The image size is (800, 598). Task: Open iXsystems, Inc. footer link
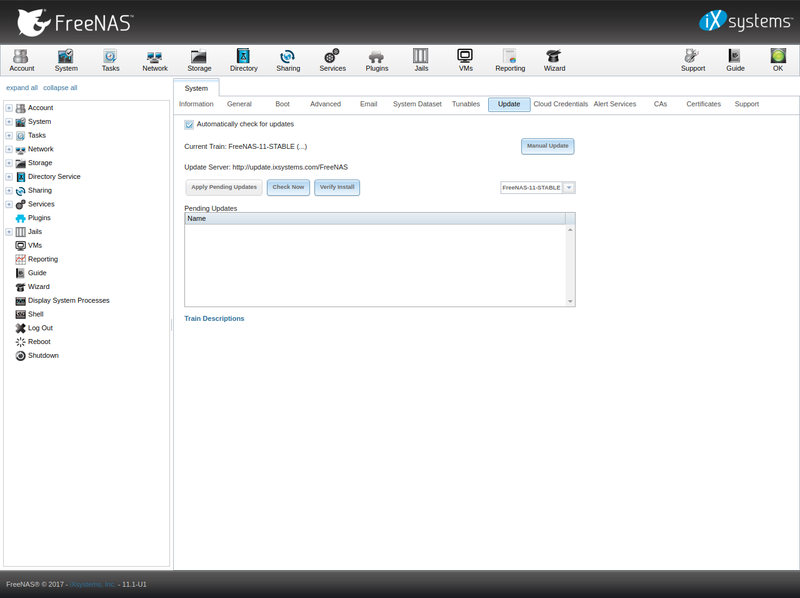(x=92, y=585)
